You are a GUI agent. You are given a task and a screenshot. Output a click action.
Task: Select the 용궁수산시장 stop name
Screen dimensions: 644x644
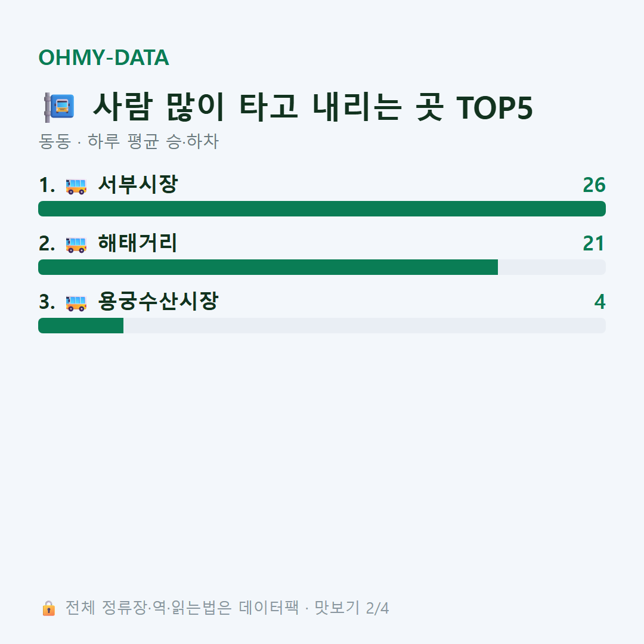[158, 301]
